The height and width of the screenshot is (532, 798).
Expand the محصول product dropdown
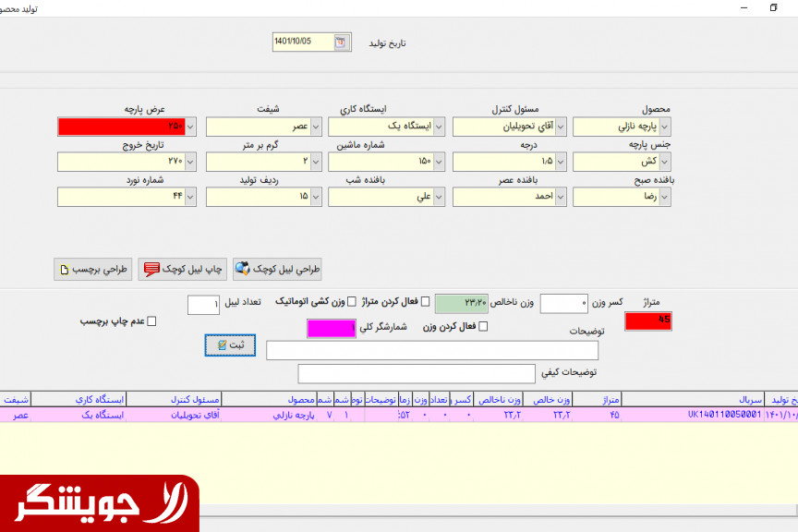664,127
